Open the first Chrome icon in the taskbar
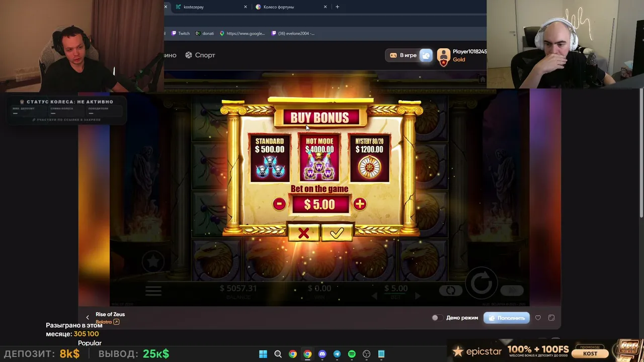 292,354
